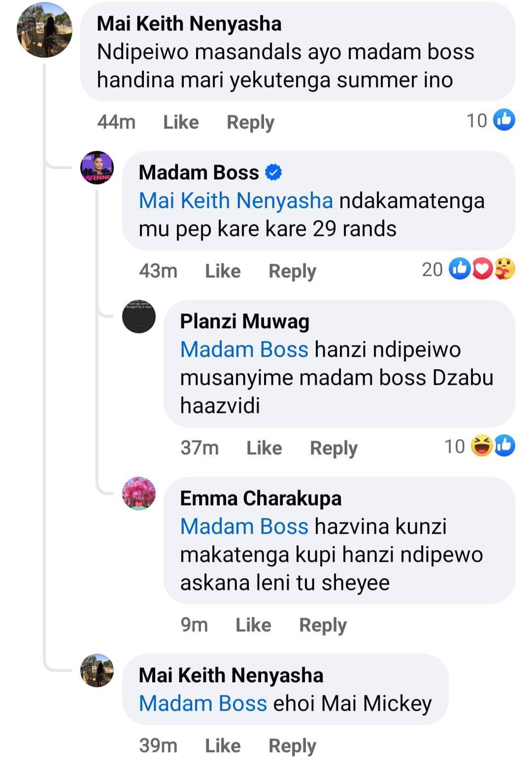Click the Madam Boss mention in Emma Charakupa's comment
This screenshot has width=532, height=764.
[x=244, y=526]
